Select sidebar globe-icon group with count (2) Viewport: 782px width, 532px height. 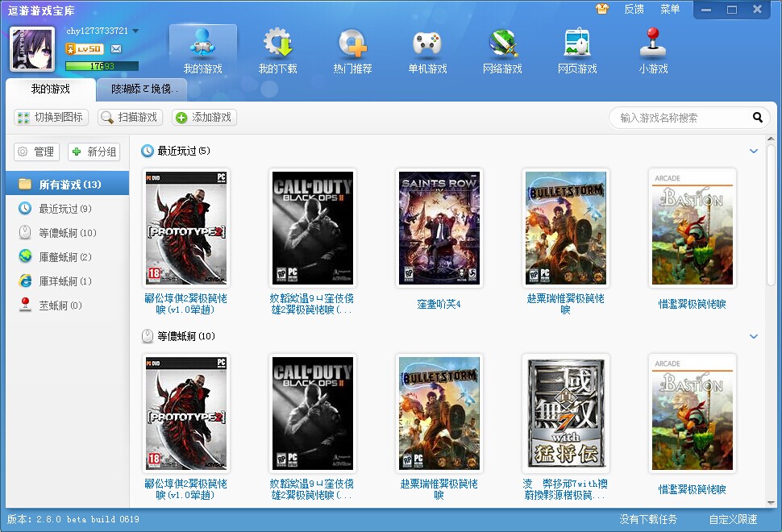click(68, 257)
